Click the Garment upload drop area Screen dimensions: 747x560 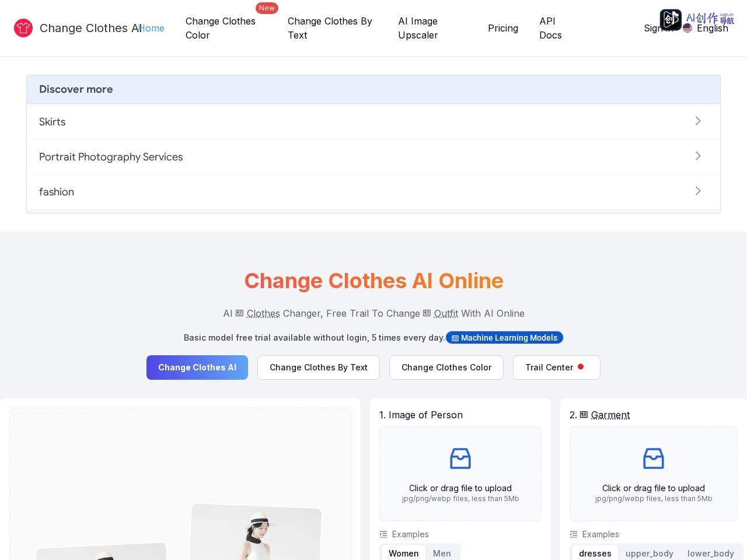click(654, 474)
